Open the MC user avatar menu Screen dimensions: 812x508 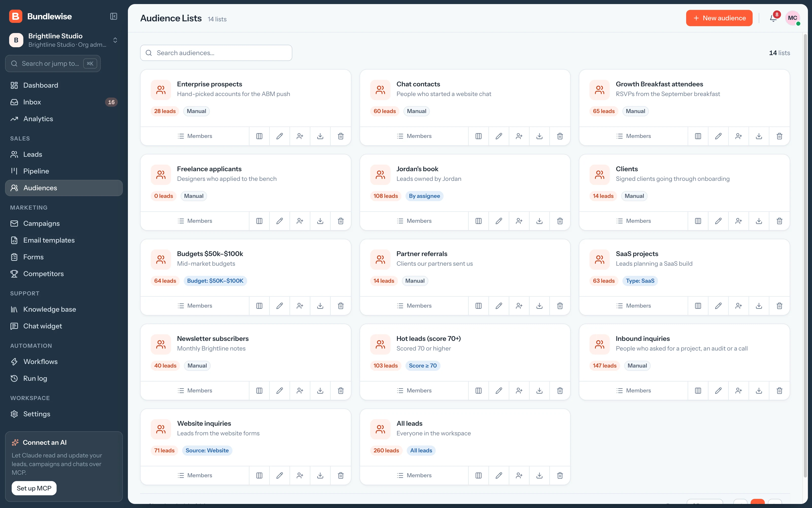tap(792, 18)
